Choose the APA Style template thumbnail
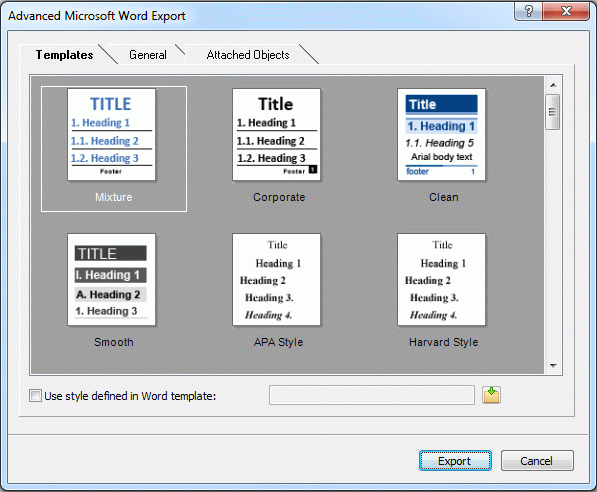Screen dimensions: 597x492 pos(276,280)
